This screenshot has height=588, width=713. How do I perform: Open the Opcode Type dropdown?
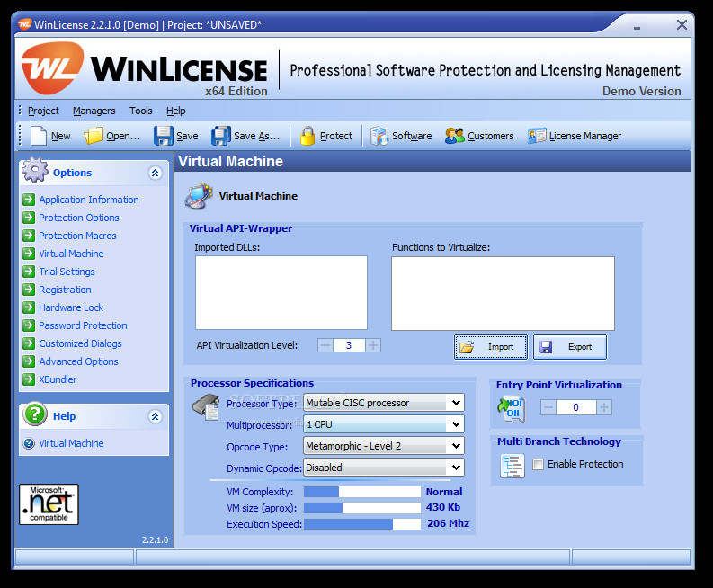[x=384, y=446]
